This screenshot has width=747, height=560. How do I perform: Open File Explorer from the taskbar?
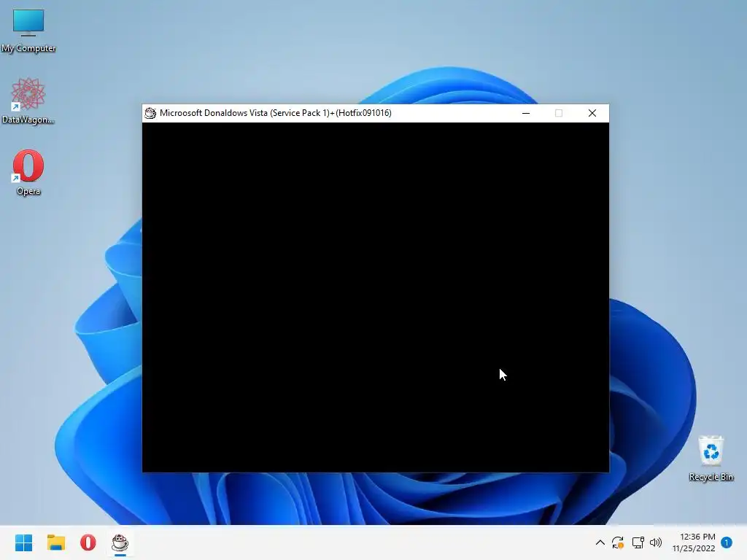click(x=56, y=542)
